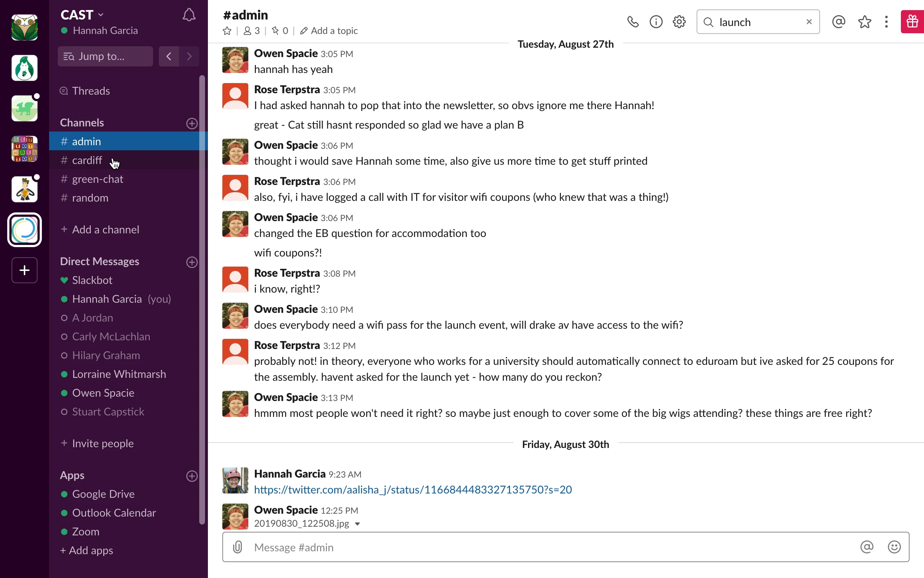
Task: View pinned items count
Action: [x=279, y=31]
